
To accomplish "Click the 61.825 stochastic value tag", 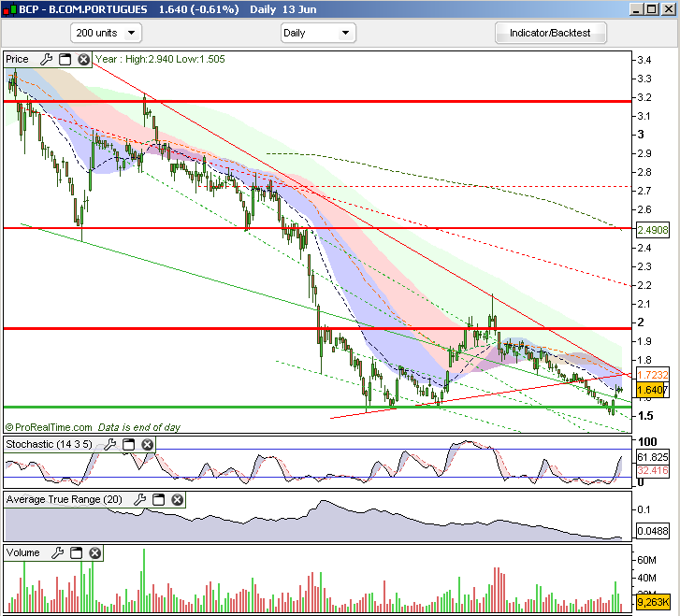I will tap(653, 457).
